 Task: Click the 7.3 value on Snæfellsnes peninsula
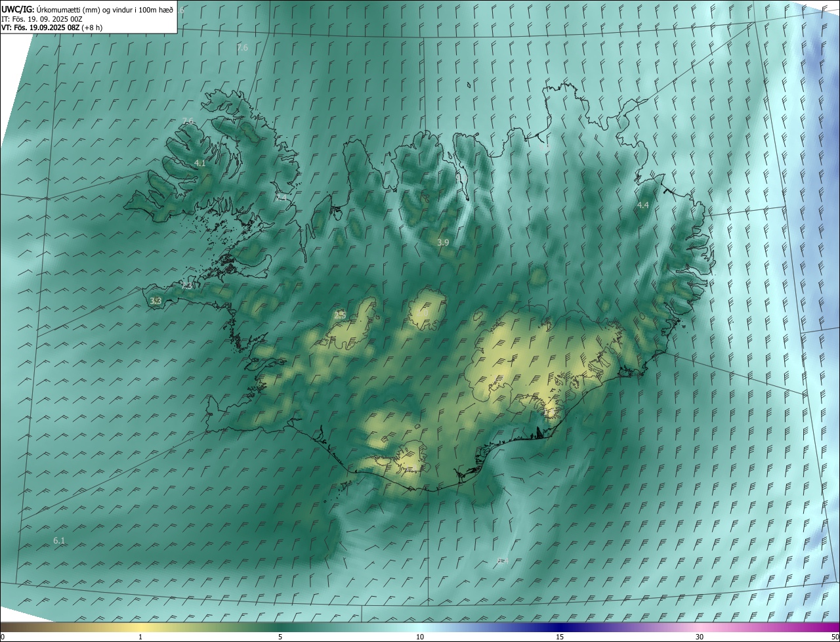coord(187,286)
